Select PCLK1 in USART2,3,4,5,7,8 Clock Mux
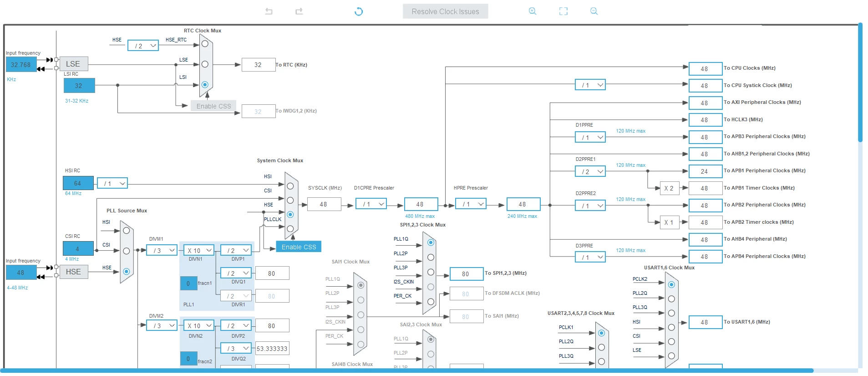The width and height of the screenshot is (868, 376). [601, 333]
